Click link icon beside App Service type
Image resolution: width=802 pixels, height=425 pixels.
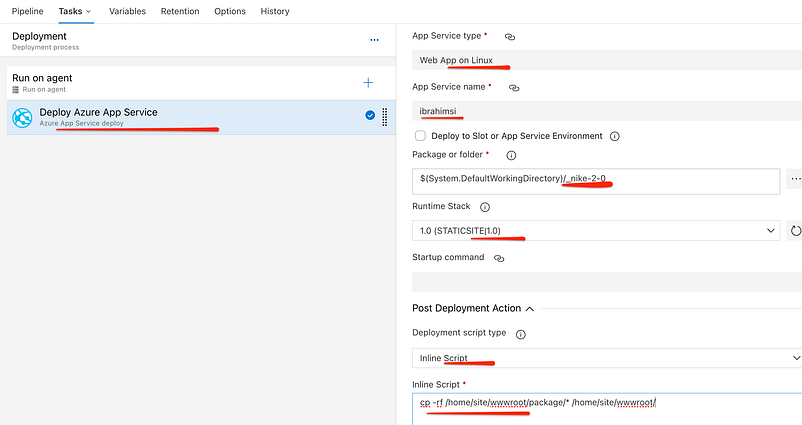(510, 37)
